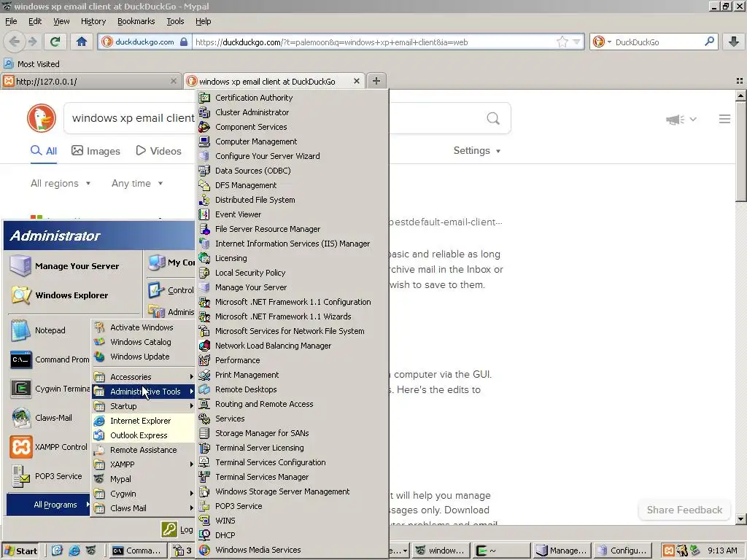The image size is (747, 560).
Task: Click the Start button
Action: click(x=20, y=551)
